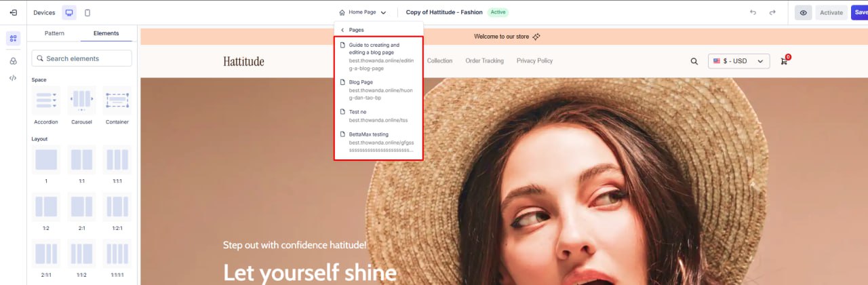Open the elements panel sidebar icon

(x=13, y=39)
